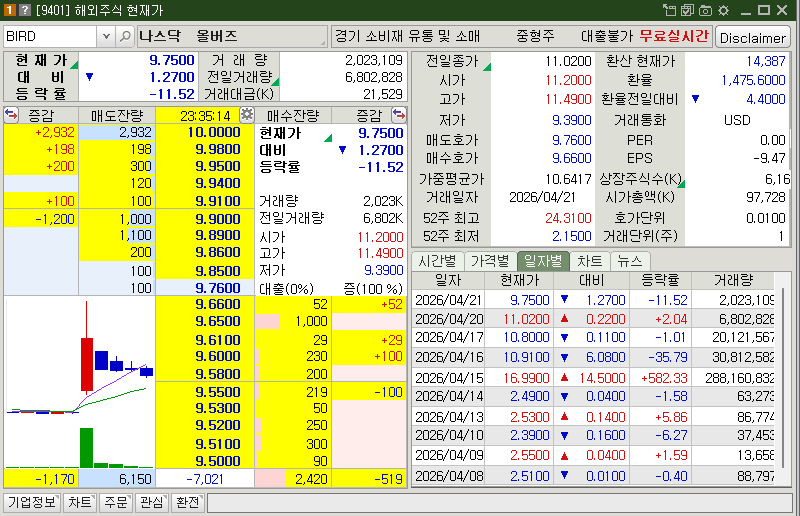Switch to the 시간별 tab
The height and width of the screenshot is (516, 800).
[437, 261]
